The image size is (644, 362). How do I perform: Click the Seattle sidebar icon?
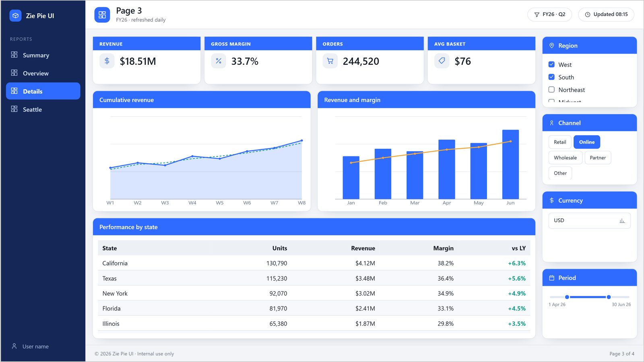click(14, 109)
